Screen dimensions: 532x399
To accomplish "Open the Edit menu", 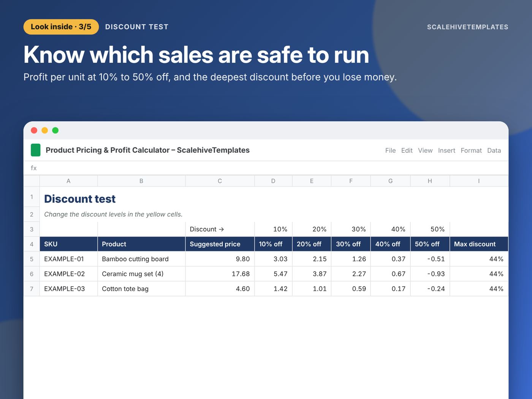I will pos(407,150).
